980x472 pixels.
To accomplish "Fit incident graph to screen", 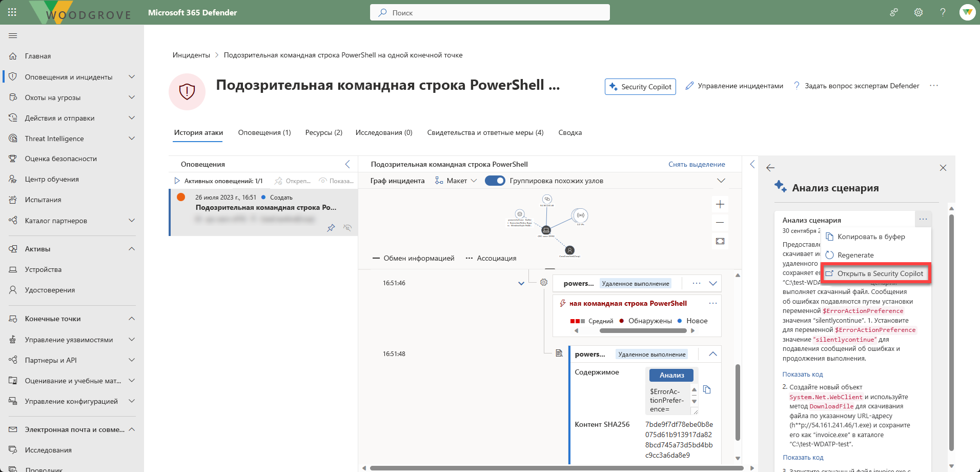I will 720,241.
